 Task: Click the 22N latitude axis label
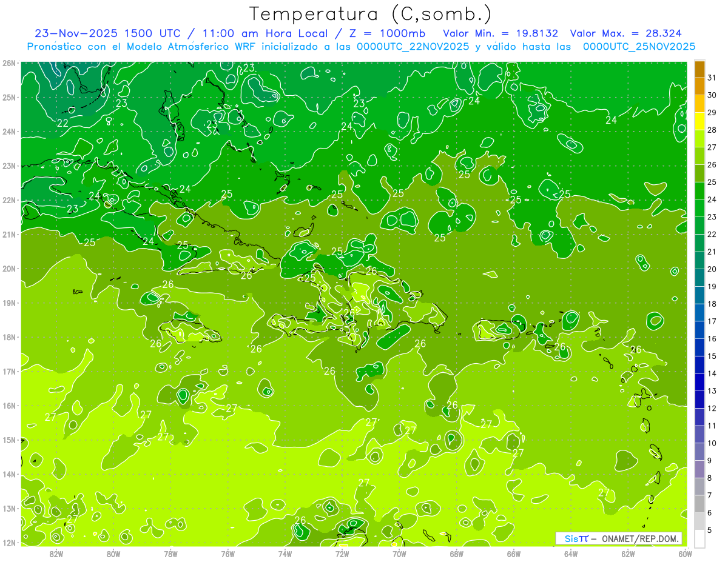click(9, 200)
